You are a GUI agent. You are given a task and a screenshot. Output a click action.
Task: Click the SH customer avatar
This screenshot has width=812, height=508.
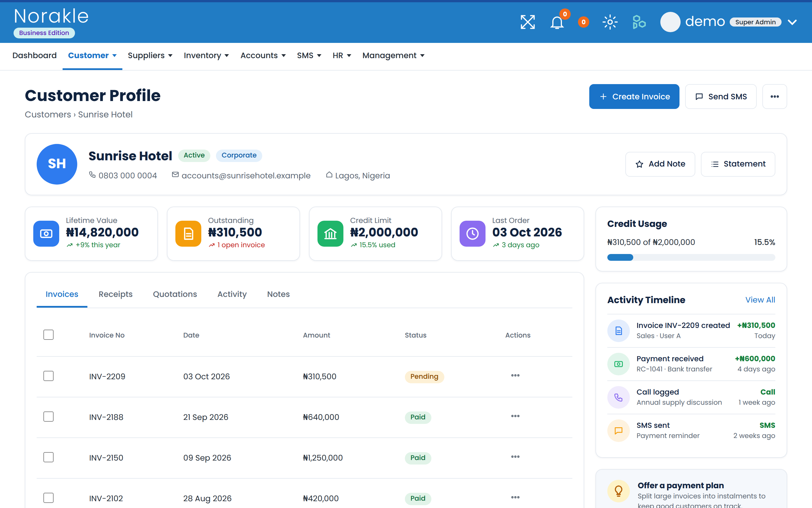tap(57, 164)
